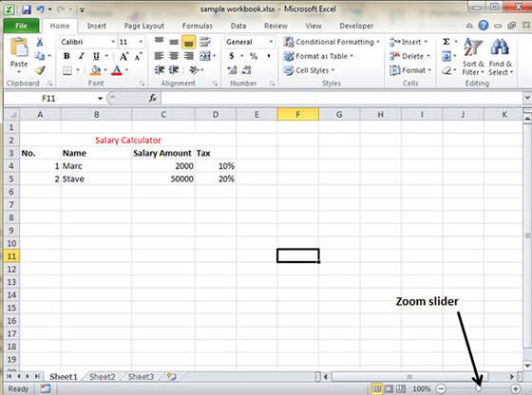This screenshot has width=532, height=395.
Task: Switch to Page Layout view icon
Action: 389,389
